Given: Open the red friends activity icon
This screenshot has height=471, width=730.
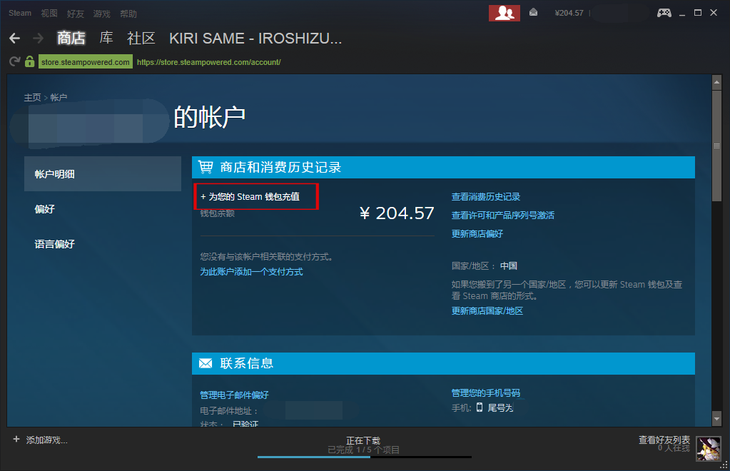Looking at the screenshot, I should pos(504,13).
